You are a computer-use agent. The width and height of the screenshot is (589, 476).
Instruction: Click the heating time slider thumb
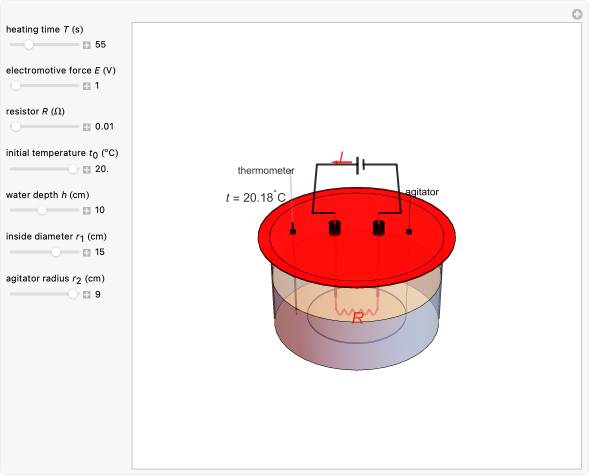(29, 45)
